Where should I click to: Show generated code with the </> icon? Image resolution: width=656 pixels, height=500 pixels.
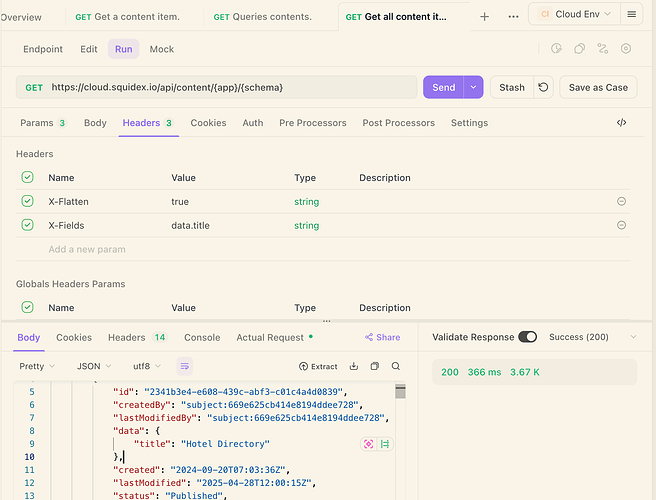pos(621,123)
